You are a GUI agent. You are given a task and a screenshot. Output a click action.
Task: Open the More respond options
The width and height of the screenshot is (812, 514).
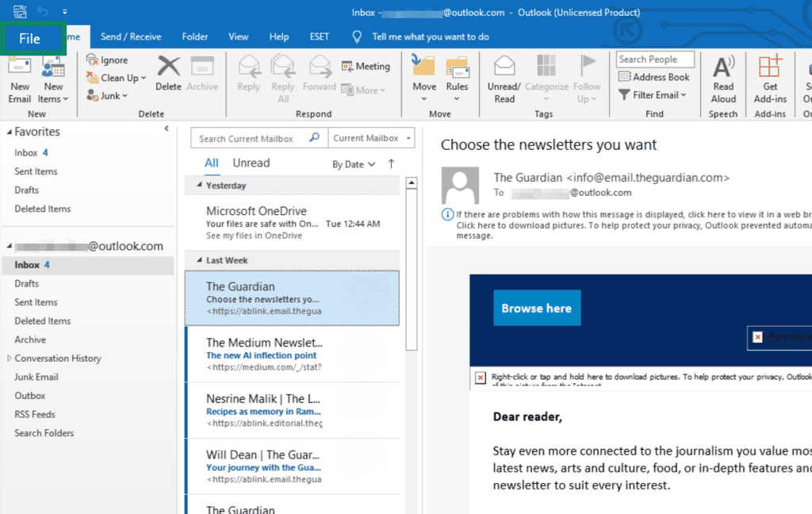pyautogui.click(x=363, y=90)
